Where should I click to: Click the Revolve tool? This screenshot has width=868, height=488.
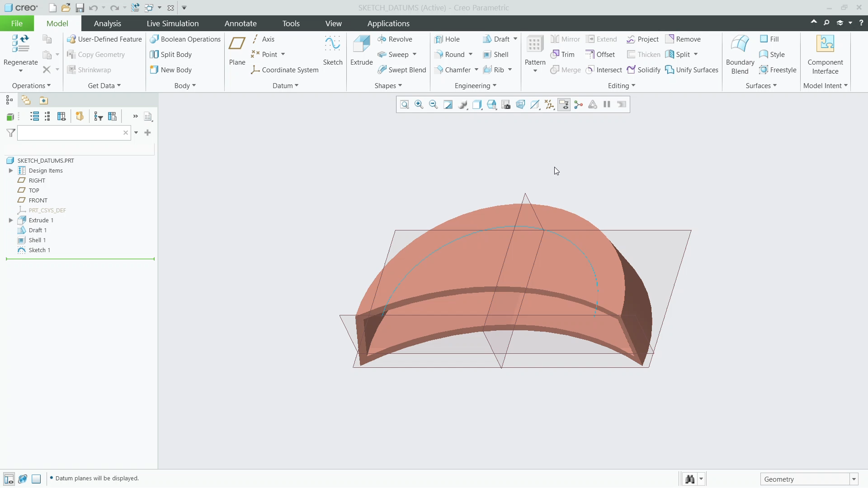(x=395, y=39)
